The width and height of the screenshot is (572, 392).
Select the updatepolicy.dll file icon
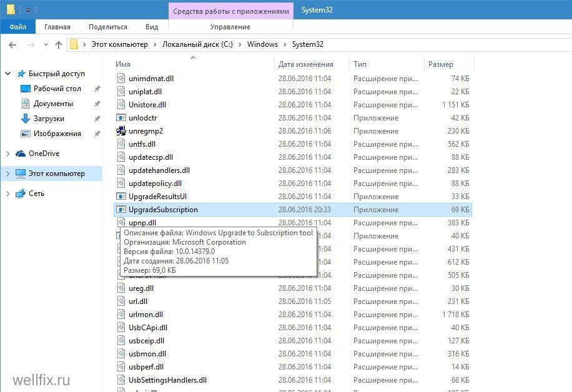121,184
